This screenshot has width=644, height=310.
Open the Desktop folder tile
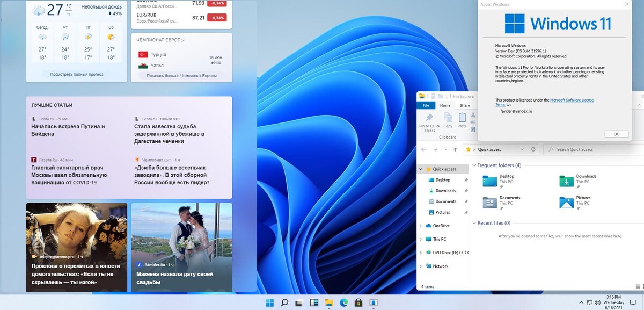pos(498,181)
